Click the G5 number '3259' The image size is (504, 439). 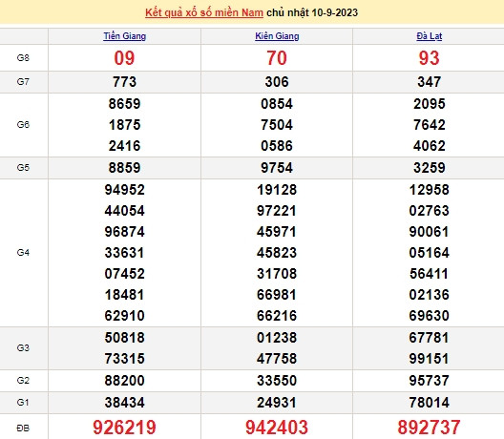tap(430, 168)
